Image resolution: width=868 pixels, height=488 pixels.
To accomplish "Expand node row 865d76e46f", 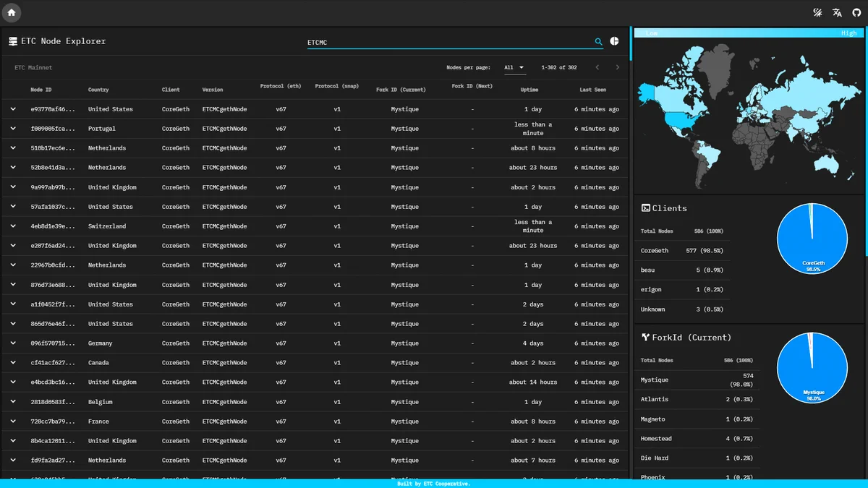I will pyautogui.click(x=13, y=324).
